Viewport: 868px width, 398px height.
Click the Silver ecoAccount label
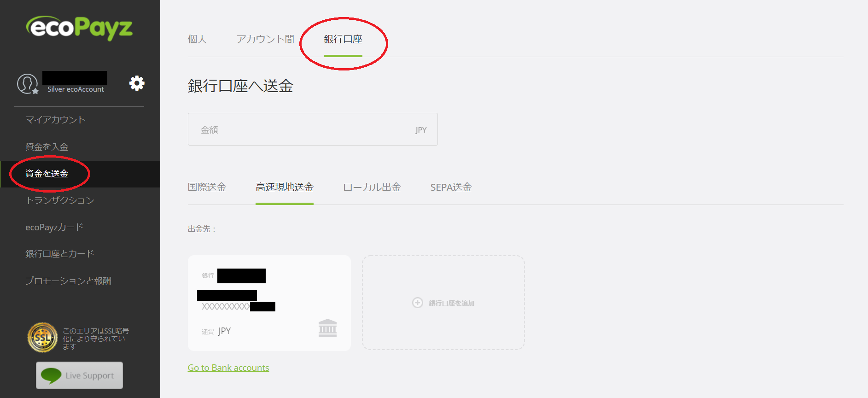click(x=76, y=89)
